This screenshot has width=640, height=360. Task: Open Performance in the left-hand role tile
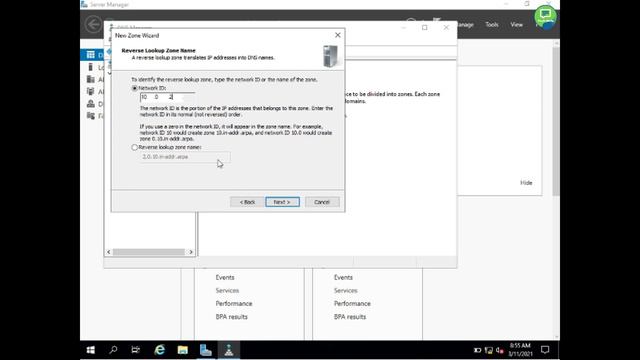[x=234, y=304]
